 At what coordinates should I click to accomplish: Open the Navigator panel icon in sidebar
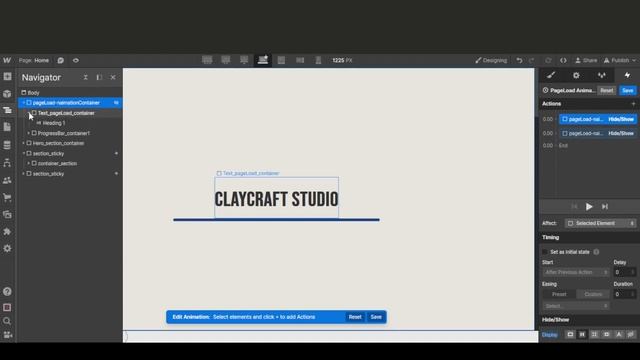[7, 110]
